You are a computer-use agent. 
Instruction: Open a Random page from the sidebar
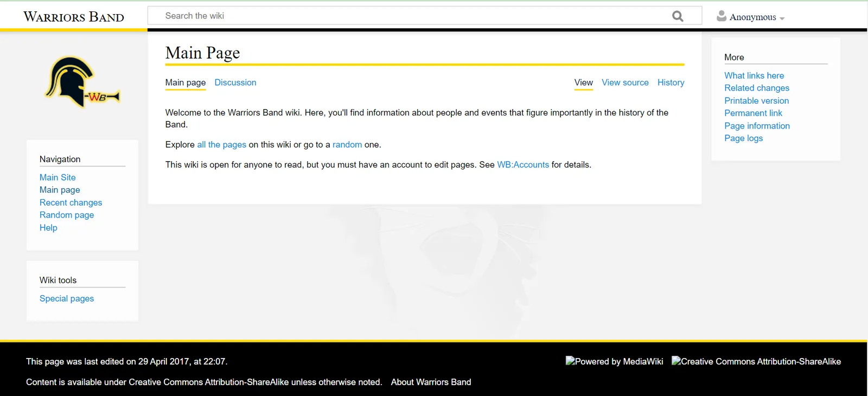coord(67,215)
